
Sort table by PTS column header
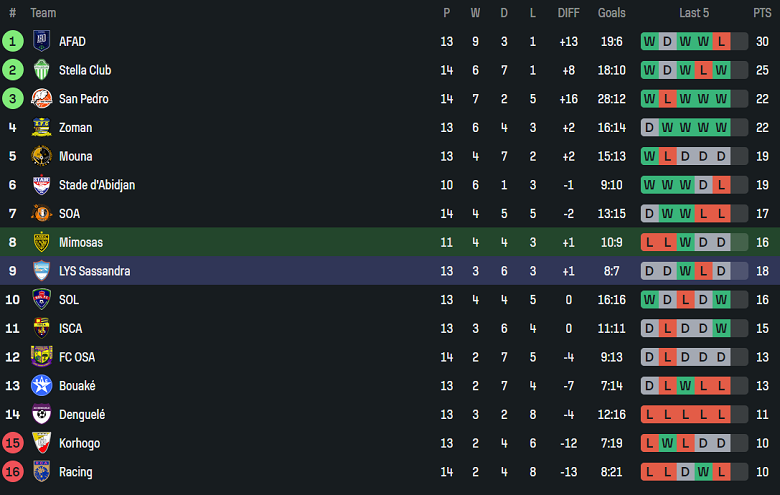[762, 13]
